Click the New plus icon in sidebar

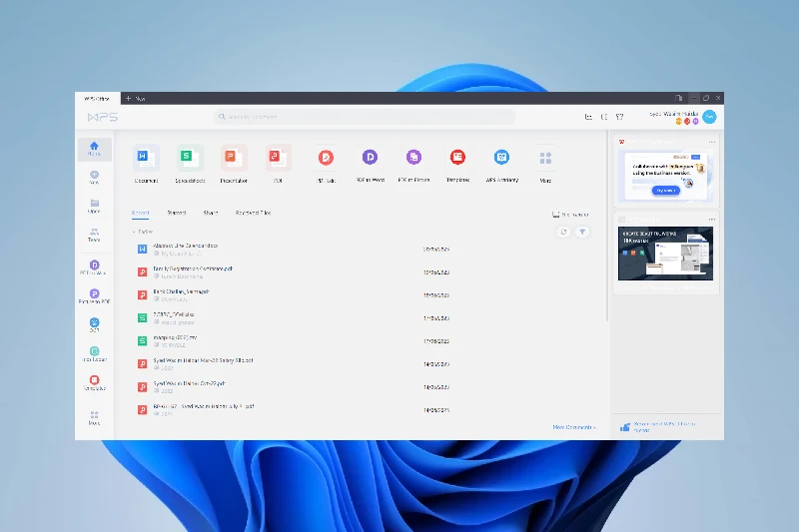pyautogui.click(x=94, y=175)
